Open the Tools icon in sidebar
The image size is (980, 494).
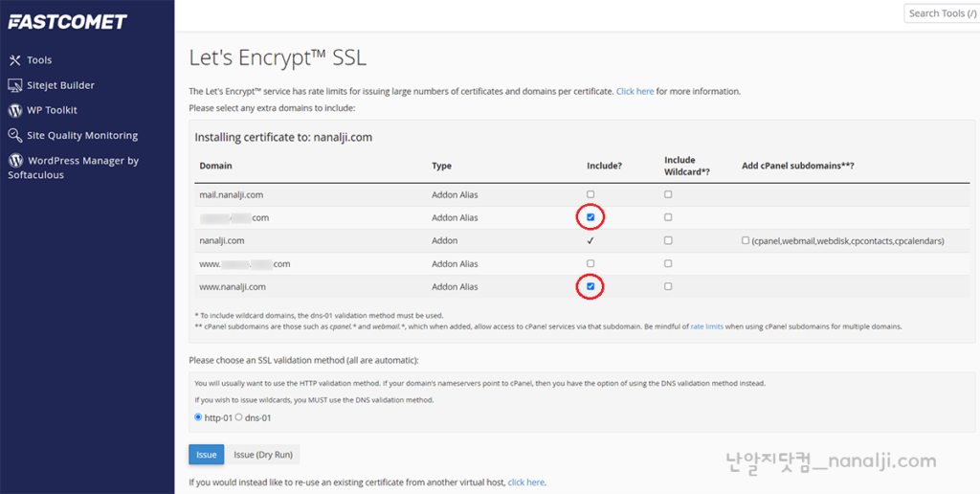coord(14,60)
